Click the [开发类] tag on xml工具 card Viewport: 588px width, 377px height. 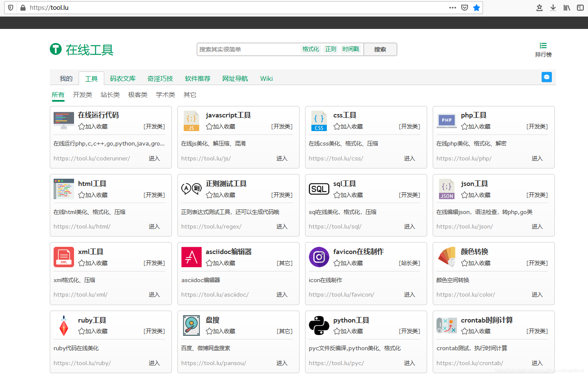coord(154,263)
